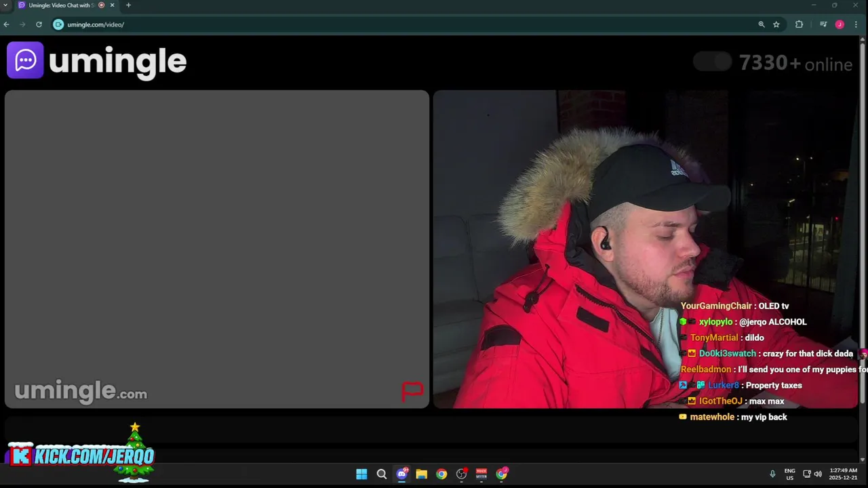Open the clock showing 1:27:49 AM

click(x=843, y=474)
